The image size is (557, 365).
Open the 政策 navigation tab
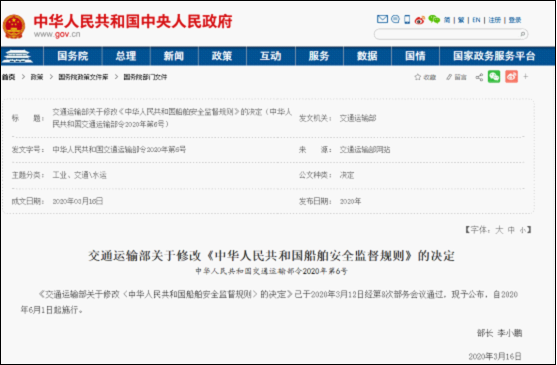(x=222, y=56)
